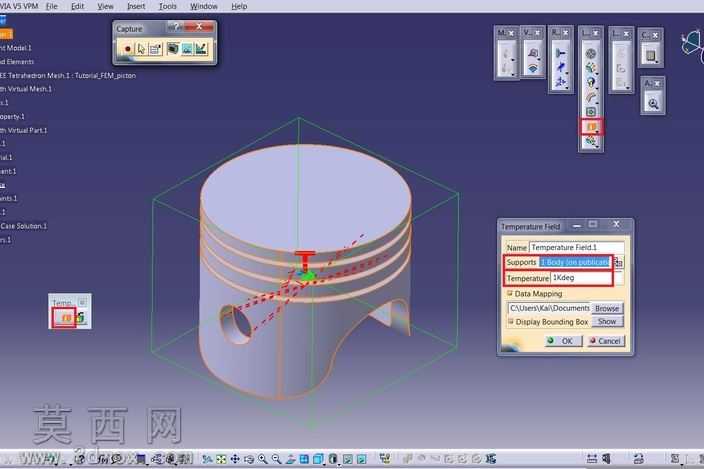The height and width of the screenshot is (469, 704).
Task: Click the file path field in Temperature Field dialog
Action: click(x=549, y=308)
